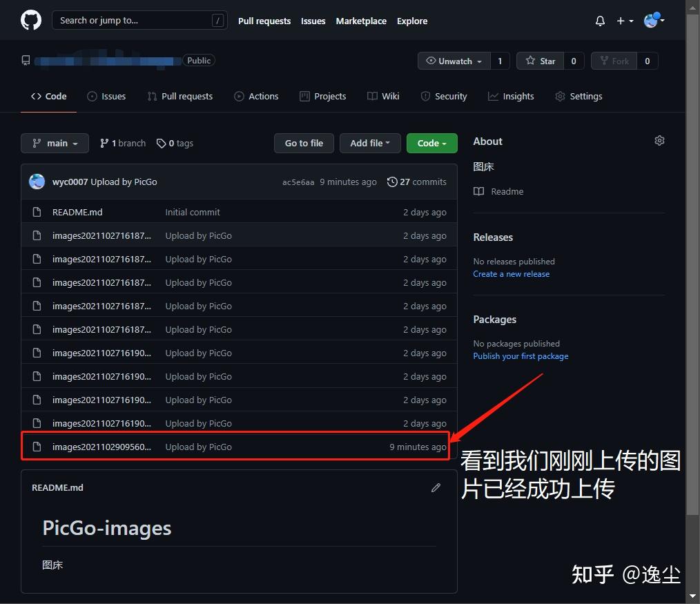Star the repository

[541, 61]
